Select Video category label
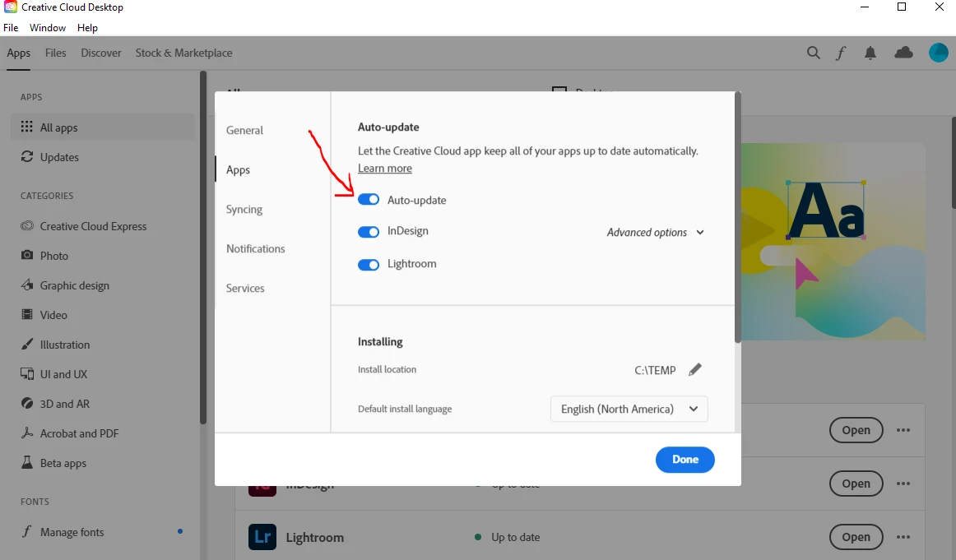The height and width of the screenshot is (560, 956). (x=53, y=315)
